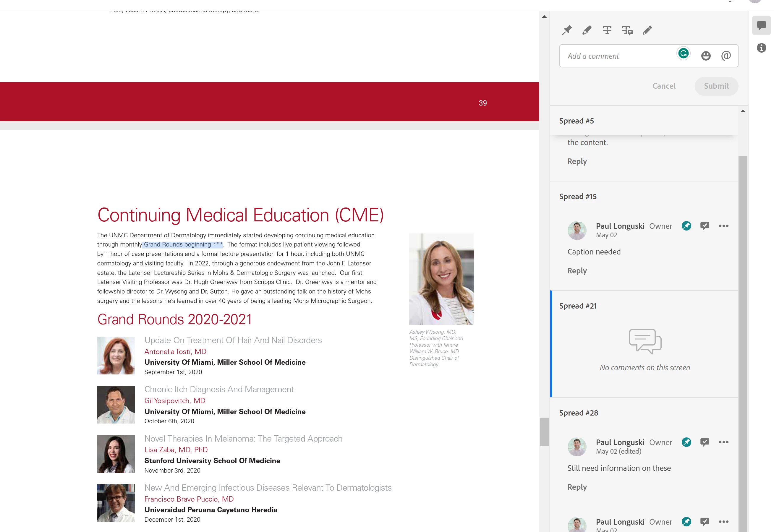Click the @ mention icon
This screenshot has height=532, width=774.
[x=726, y=56]
